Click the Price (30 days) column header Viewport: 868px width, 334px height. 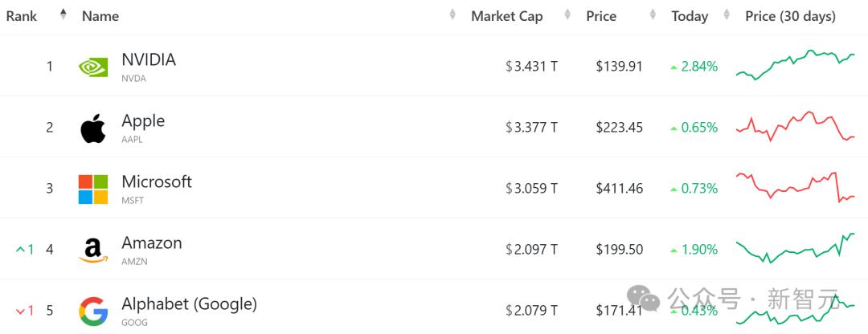(x=790, y=16)
